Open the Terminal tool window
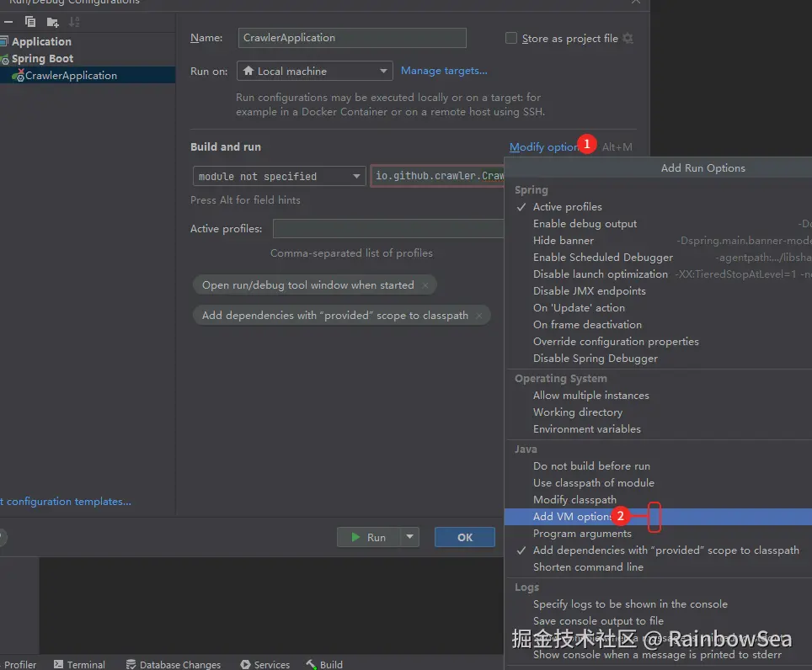This screenshot has height=670, width=812. 79,664
